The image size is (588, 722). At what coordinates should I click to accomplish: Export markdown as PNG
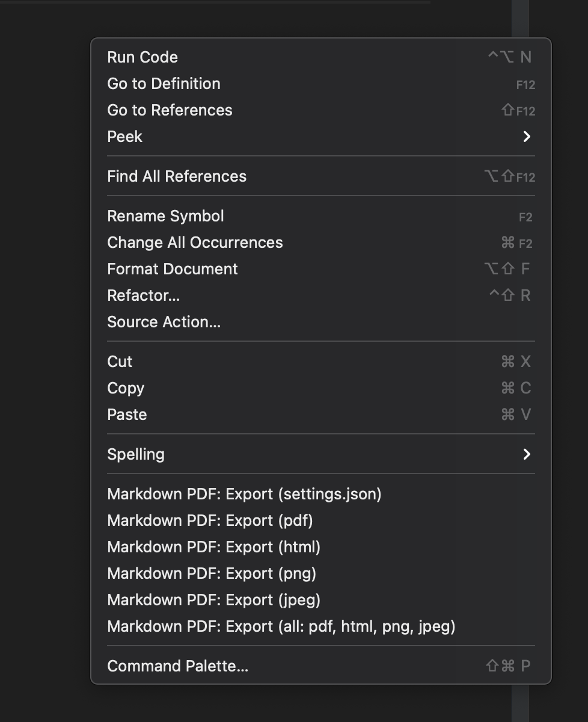pyautogui.click(x=212, y=573)
